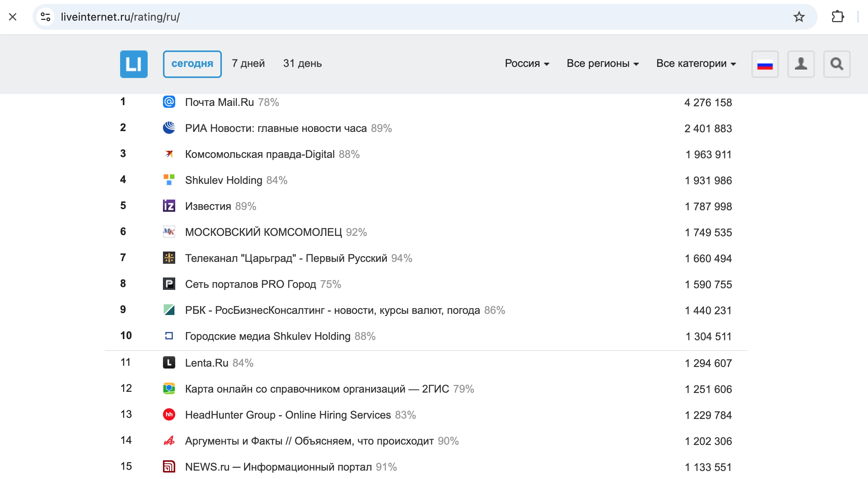Click the HeadHunter hh logo icon
868x479 pixels.
169,414
